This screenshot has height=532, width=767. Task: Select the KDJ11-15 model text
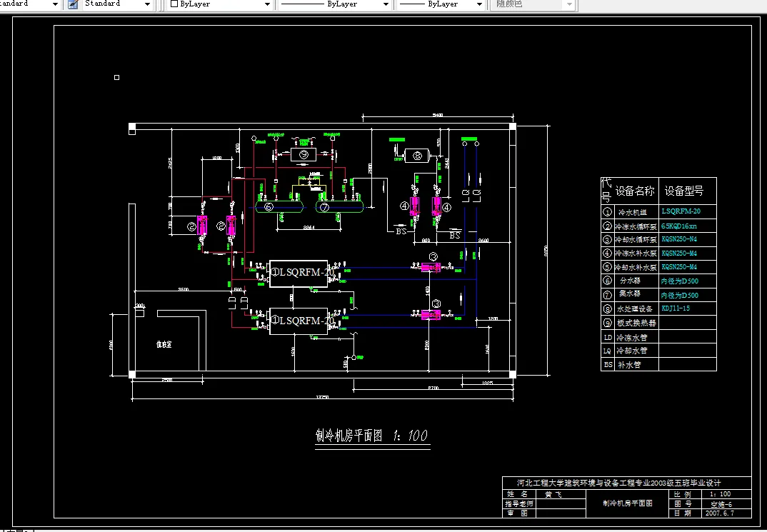point(676,308)
